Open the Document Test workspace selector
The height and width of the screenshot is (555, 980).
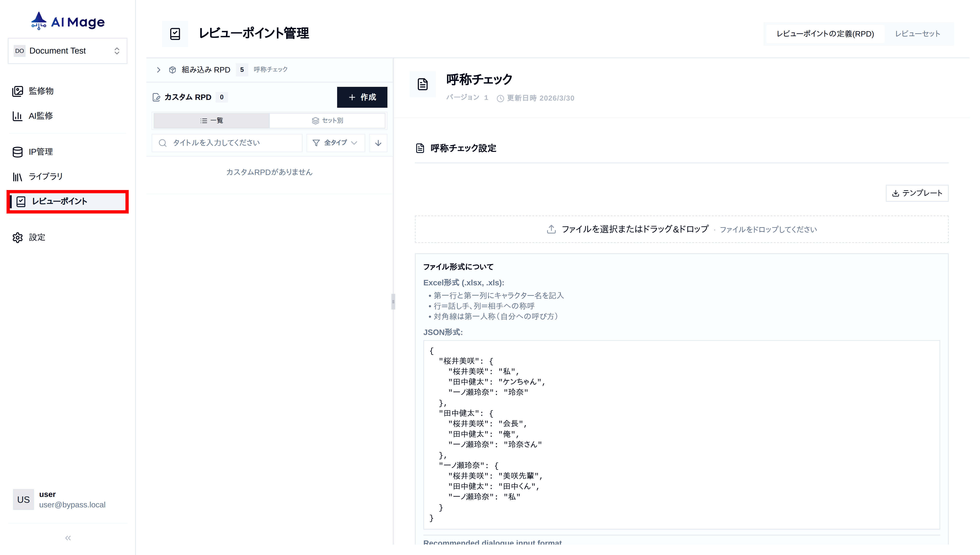[x=68, y=51]
